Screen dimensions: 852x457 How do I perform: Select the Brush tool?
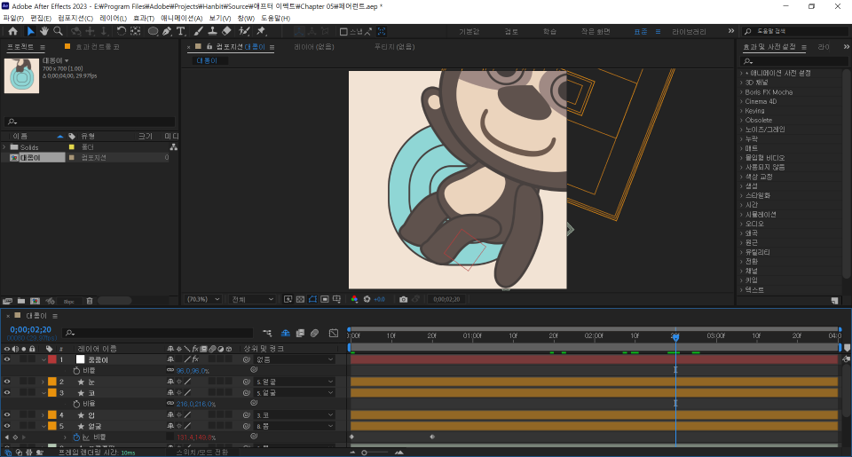[x=198, y=32]
